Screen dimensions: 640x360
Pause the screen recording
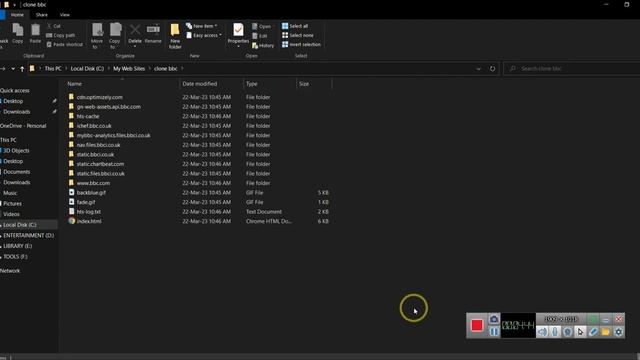pos(494,332)
